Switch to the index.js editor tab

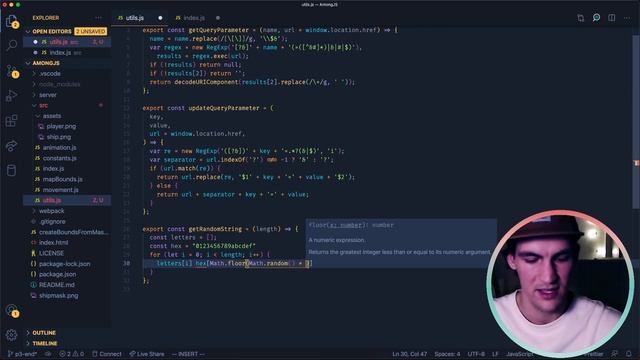point(193,18)
